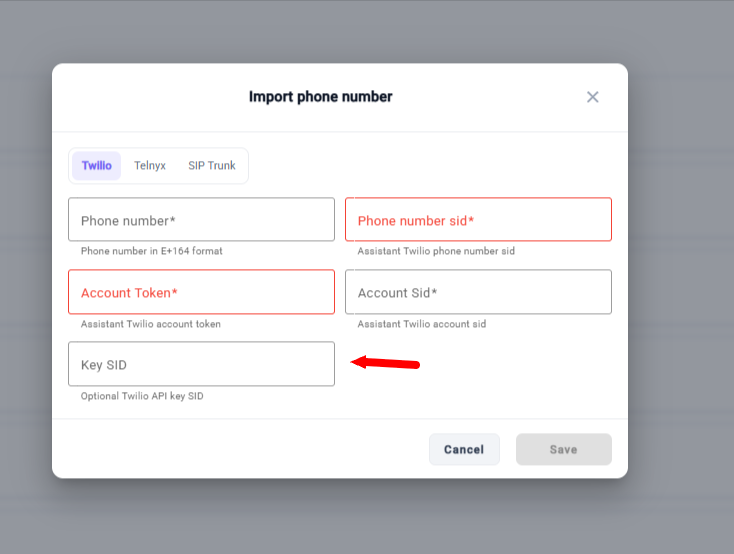Click the E+164 format hint text
The width and height of the screenshot is (734, 554).
151,251
